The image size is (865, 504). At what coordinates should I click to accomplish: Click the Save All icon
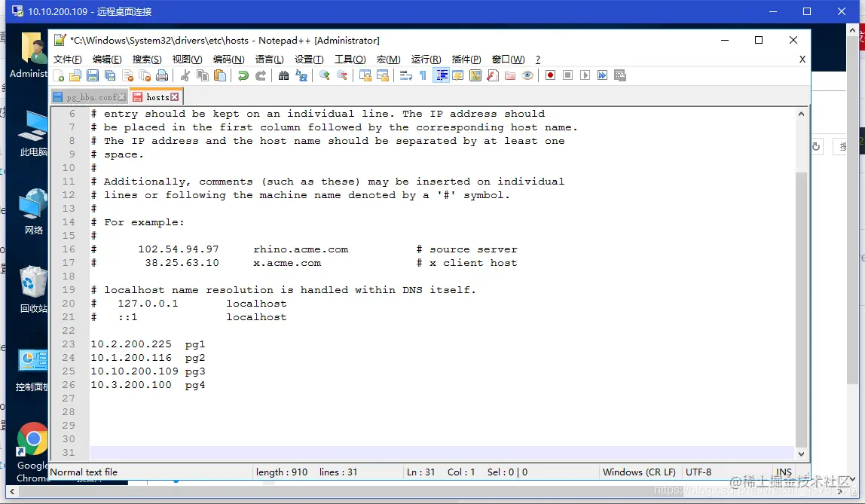[110, 75]
